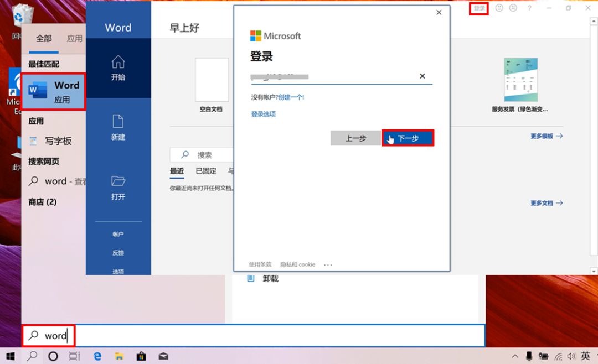Show hidden system tray icons
Viewport: 598px width, 364px height.
[515, 356]
